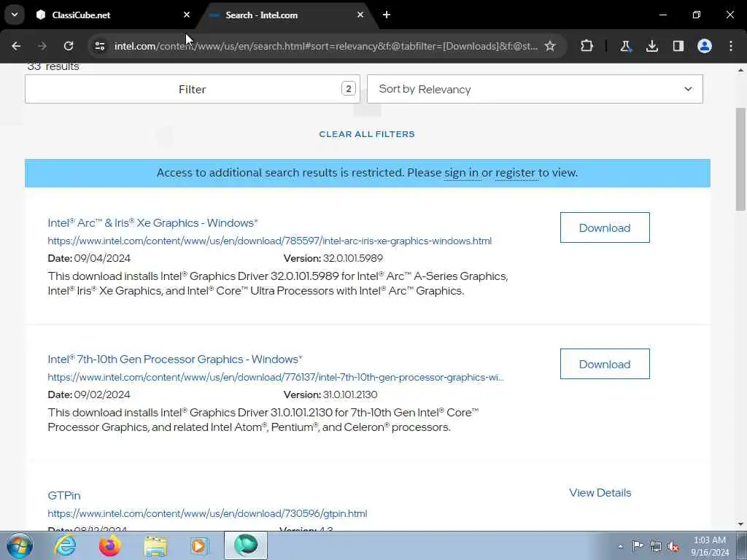Bookmark this page with the star icon

pyautogui.click(x=550, y=46)
